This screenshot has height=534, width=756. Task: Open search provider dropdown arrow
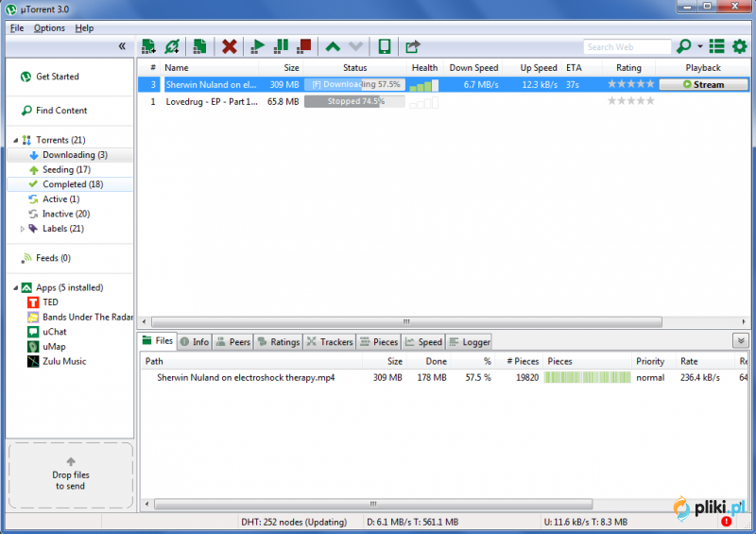[700, 47]
